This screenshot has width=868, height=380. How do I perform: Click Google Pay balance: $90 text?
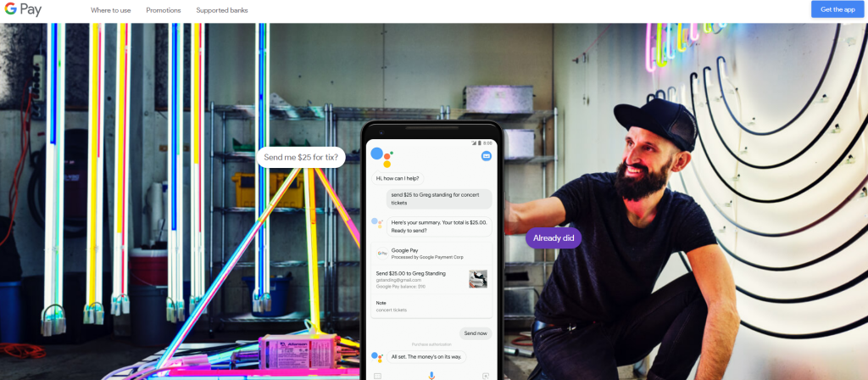click(x=401, y=287)
